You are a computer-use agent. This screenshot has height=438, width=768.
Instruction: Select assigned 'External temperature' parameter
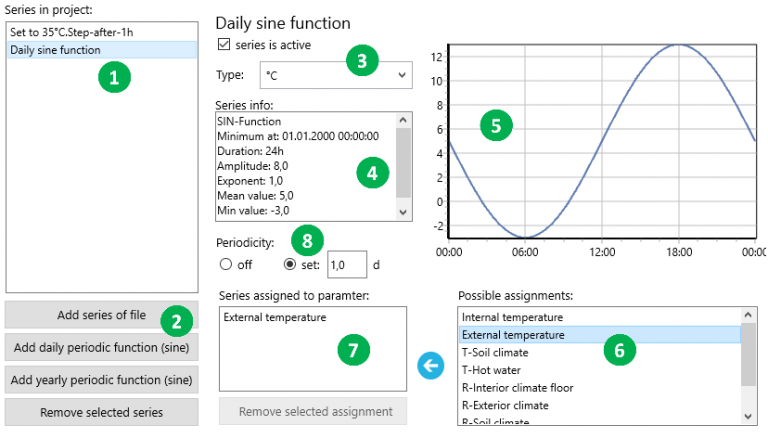point(276,318)
